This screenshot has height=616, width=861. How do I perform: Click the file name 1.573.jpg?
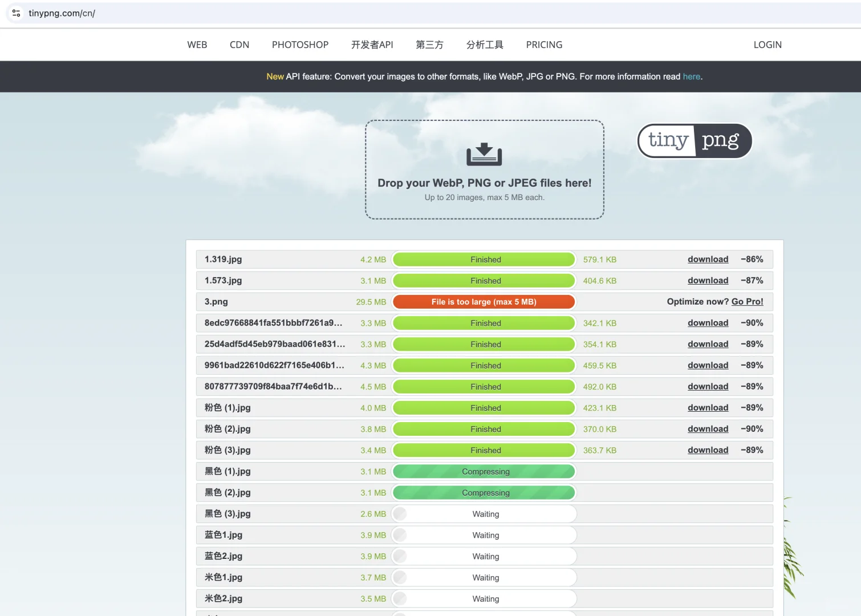tap(224, 280)
